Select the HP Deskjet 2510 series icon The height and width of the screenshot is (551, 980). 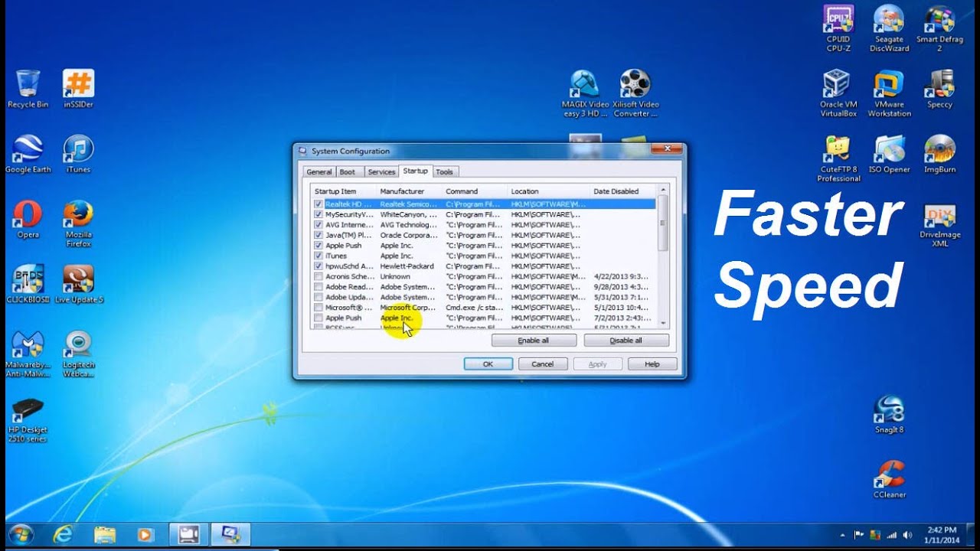(x=28, y=420)
